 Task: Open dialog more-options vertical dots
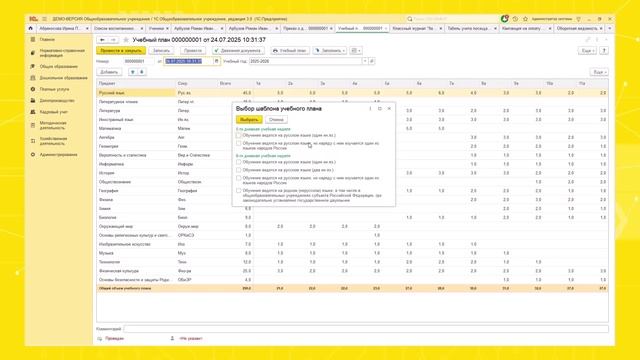coord(370,109)
